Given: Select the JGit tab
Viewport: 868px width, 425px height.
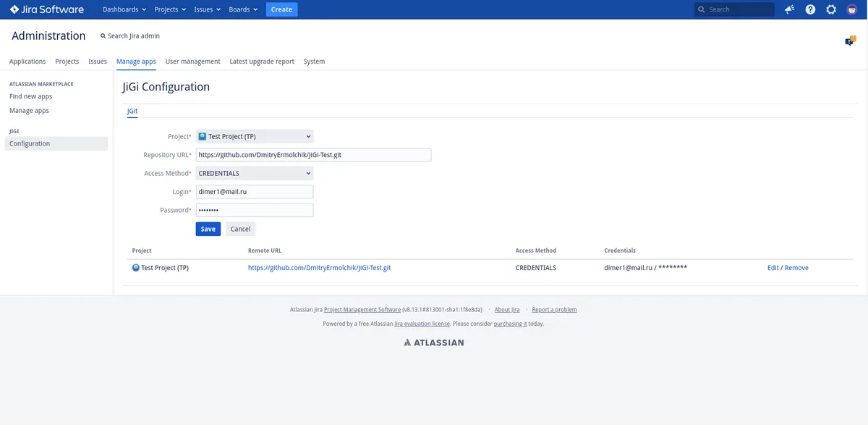Looking at the screenshot, I should [132, 111].
